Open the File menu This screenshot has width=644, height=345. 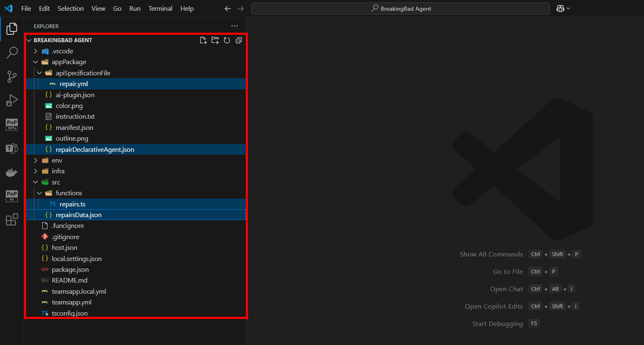[26, 8]
